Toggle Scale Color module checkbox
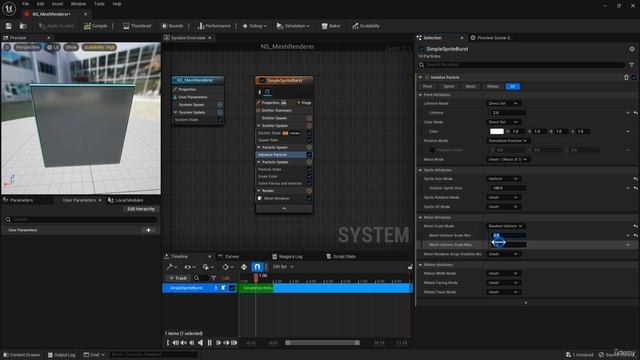Viewport: 640px width, 360px height. 309,176
